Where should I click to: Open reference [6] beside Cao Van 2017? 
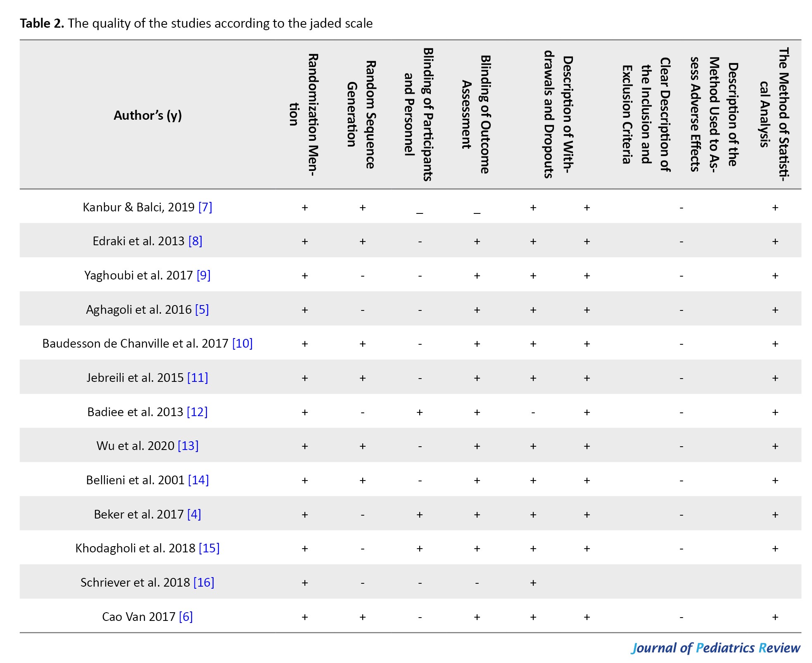pyautogui.click(x=186, y=616)
